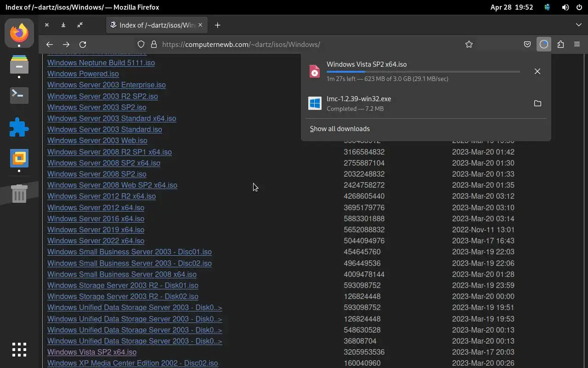Select the Index of /~dartz/isos tab
The width and height of the screenshot is (588, 368).
click(x=156, y=25)
